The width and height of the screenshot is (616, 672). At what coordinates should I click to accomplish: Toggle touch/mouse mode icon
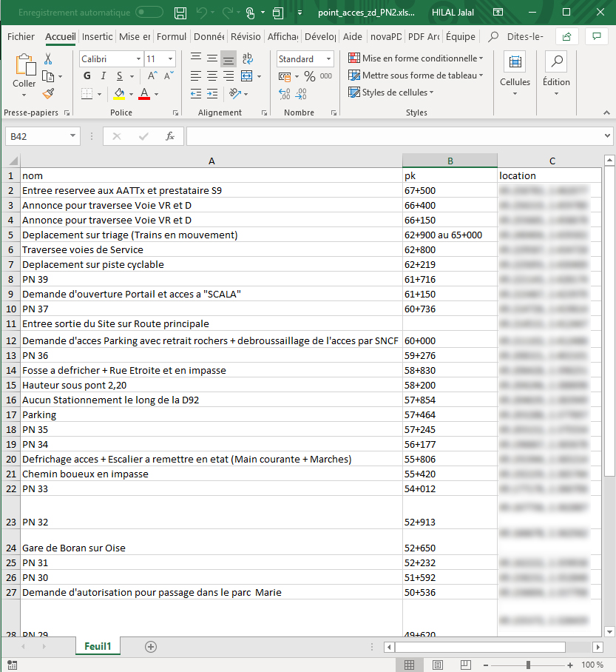251,13
